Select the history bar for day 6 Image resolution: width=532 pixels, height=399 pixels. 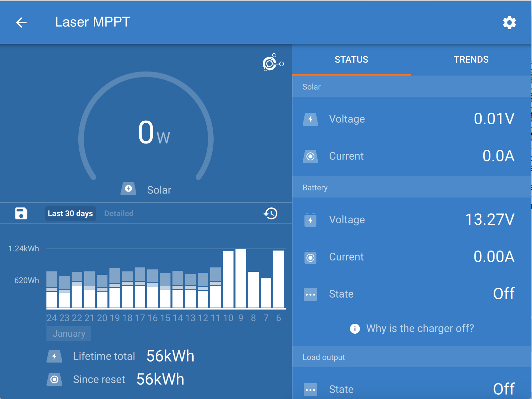coord(279,279)
